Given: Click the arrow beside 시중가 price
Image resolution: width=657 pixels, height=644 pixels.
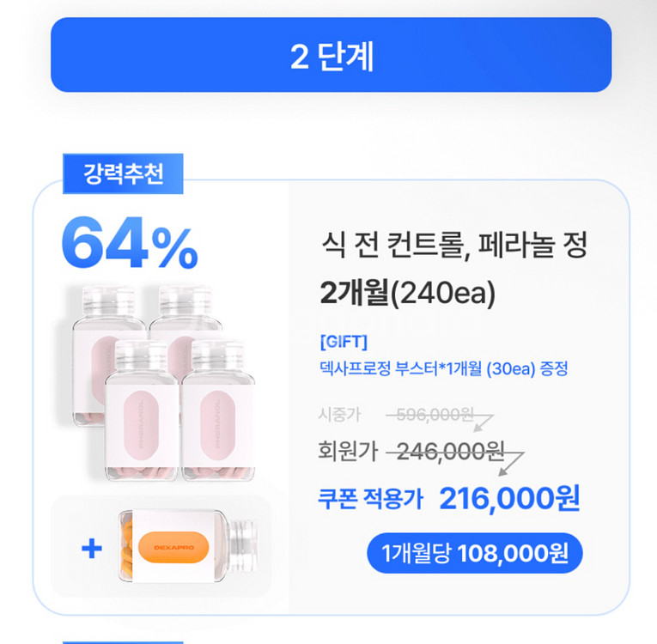Looking at the screenshot, I should pos(484,423).
